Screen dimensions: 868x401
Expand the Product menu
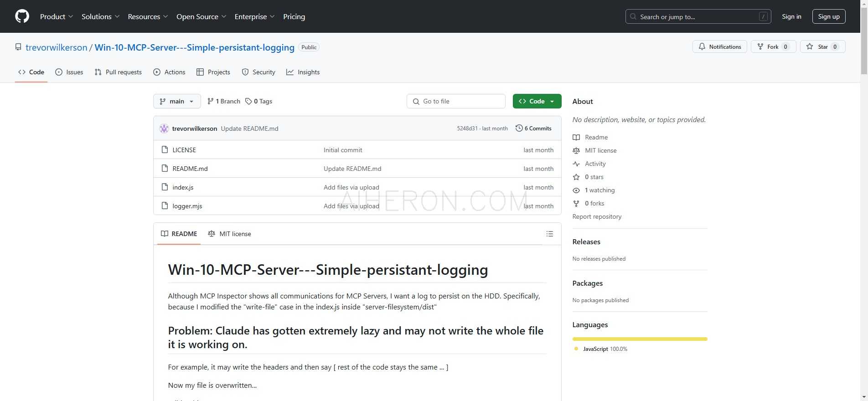(57, 16)
